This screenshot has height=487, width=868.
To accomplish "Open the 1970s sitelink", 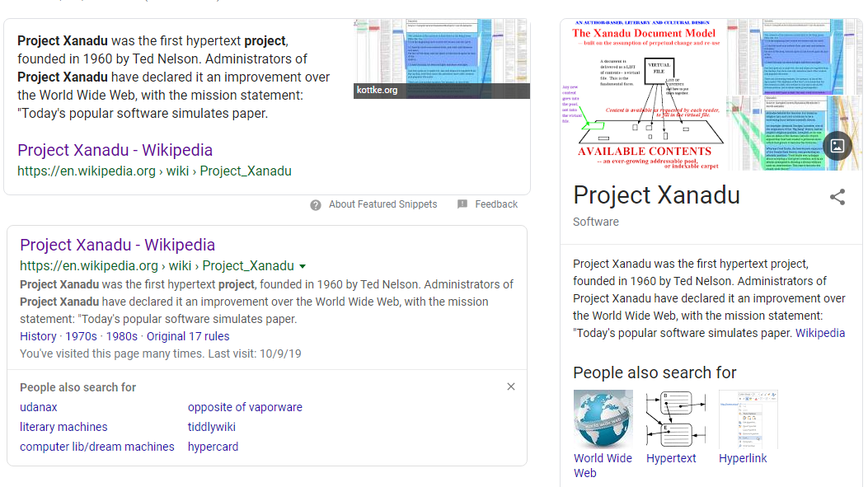I will pos(81,336).
